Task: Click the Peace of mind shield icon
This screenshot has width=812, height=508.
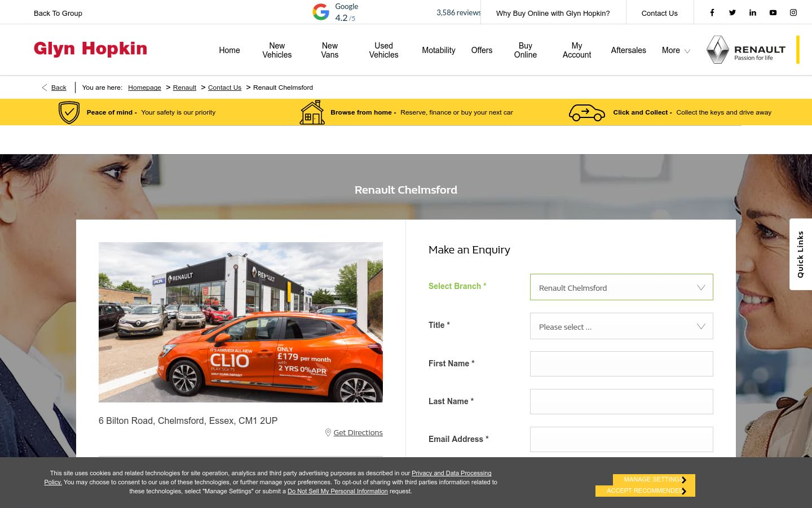Action: coord(69,112)
